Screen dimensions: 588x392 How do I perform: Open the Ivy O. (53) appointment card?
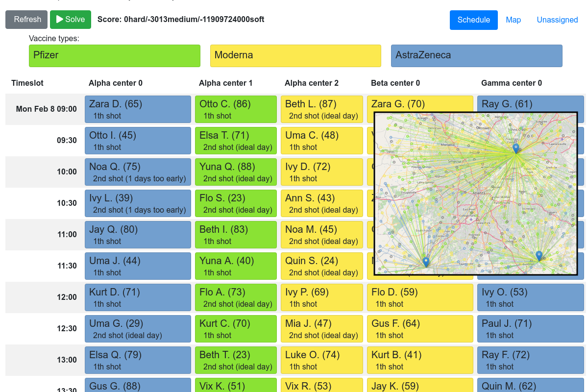tap(530, 297)
